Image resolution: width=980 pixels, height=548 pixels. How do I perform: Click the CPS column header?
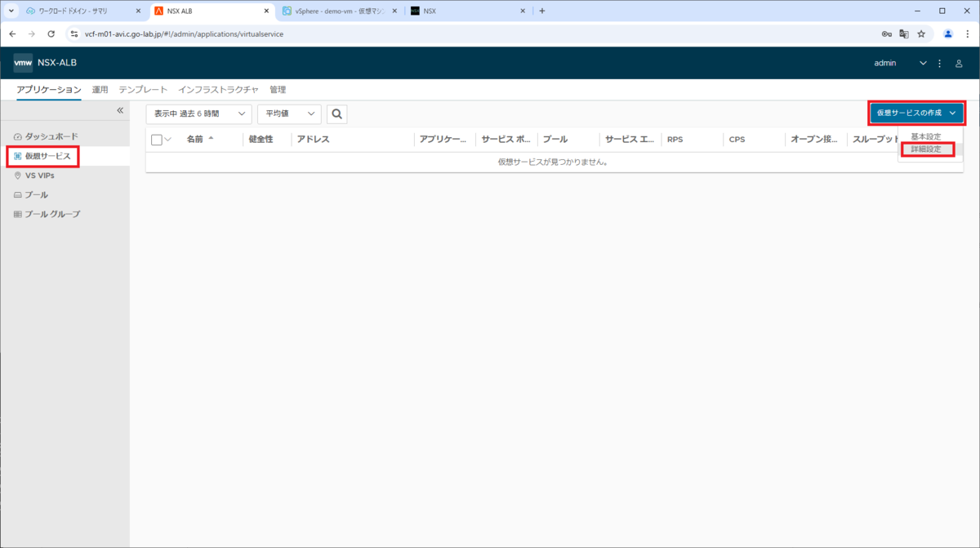pyautogui.click(x=737, y=140)
